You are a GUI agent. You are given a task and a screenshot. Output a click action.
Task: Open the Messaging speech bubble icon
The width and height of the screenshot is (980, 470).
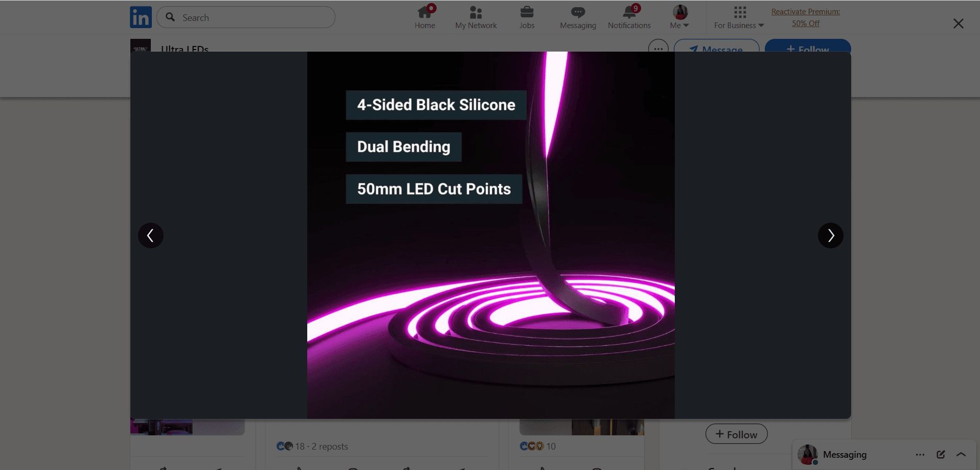click(577, 11)
